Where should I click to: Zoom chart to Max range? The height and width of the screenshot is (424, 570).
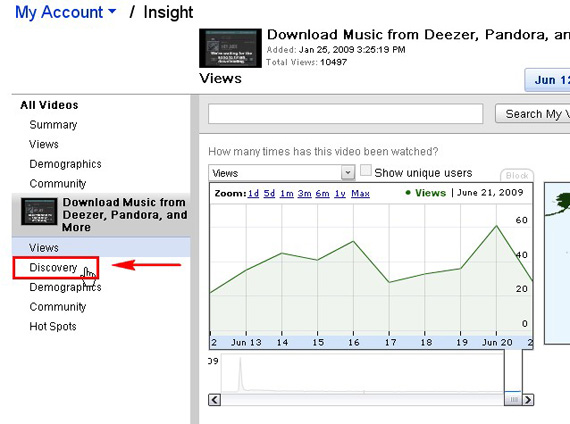(x=360, y=193)
